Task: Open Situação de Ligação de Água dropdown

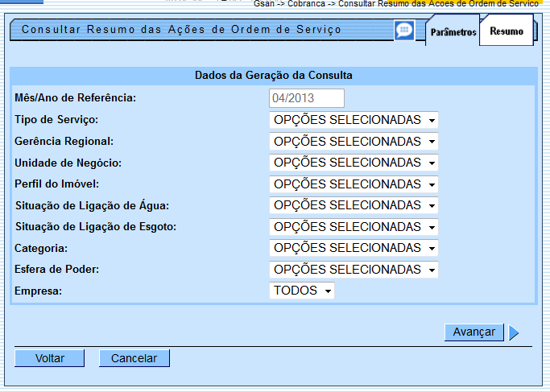Action: click(354, 205)
